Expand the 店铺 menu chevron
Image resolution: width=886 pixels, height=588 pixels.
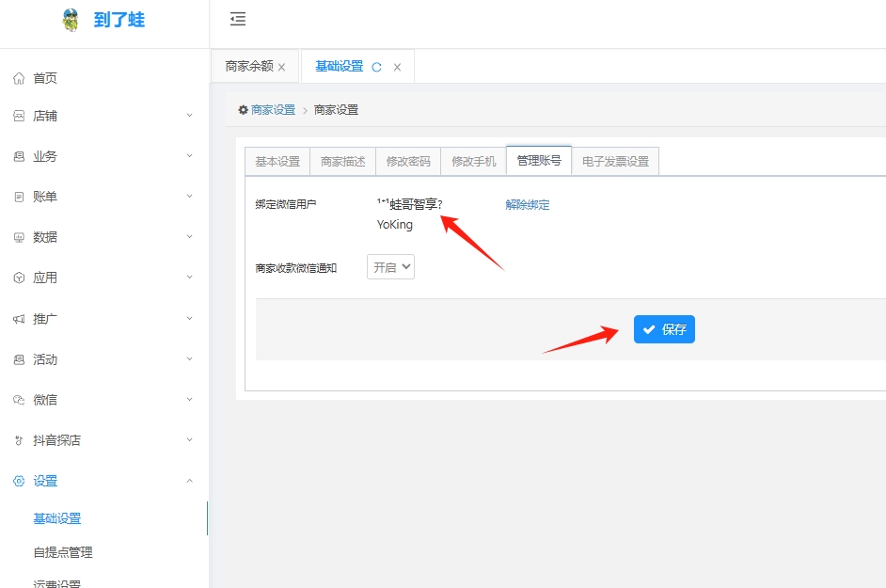point(190,116)
